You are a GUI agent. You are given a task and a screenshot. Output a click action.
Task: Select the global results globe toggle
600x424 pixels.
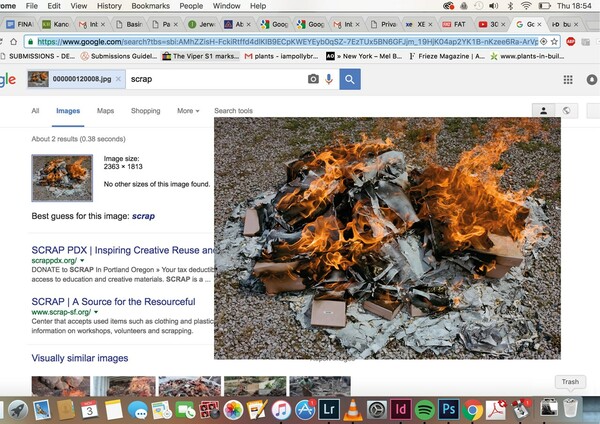566,111
